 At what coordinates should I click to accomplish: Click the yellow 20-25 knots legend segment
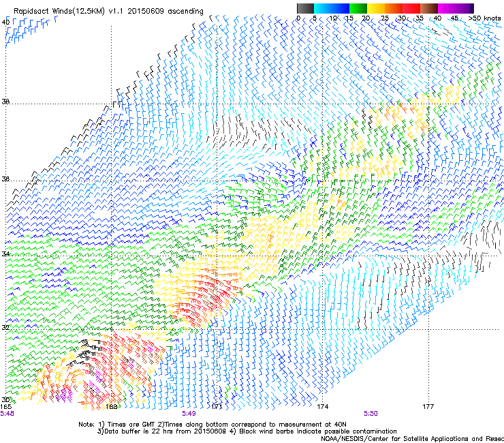click(376, 8)
